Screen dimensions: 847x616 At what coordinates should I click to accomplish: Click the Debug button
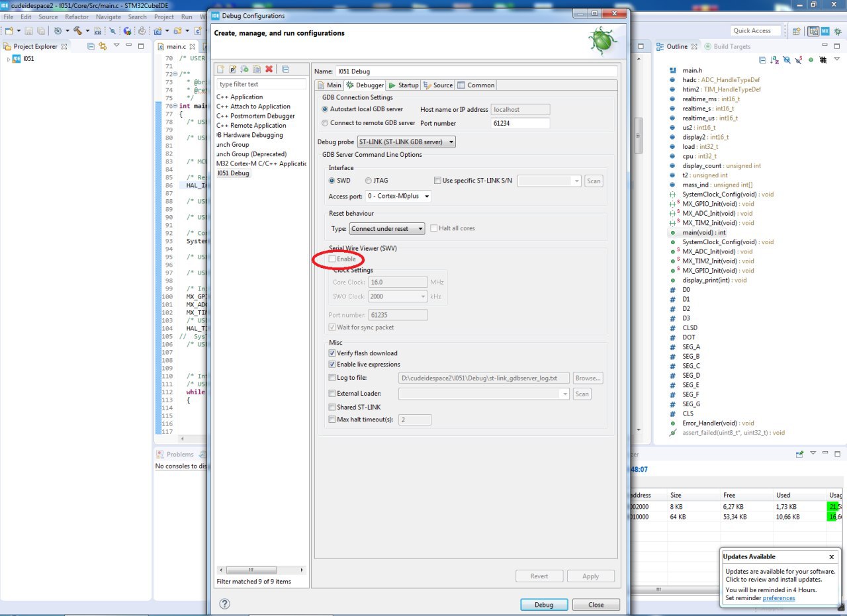544,605
